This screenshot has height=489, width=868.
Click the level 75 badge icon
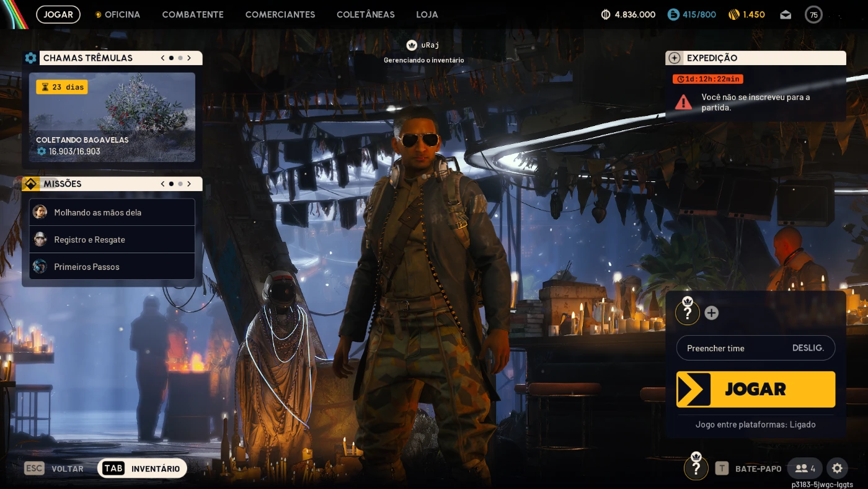[x=813, y=15]
